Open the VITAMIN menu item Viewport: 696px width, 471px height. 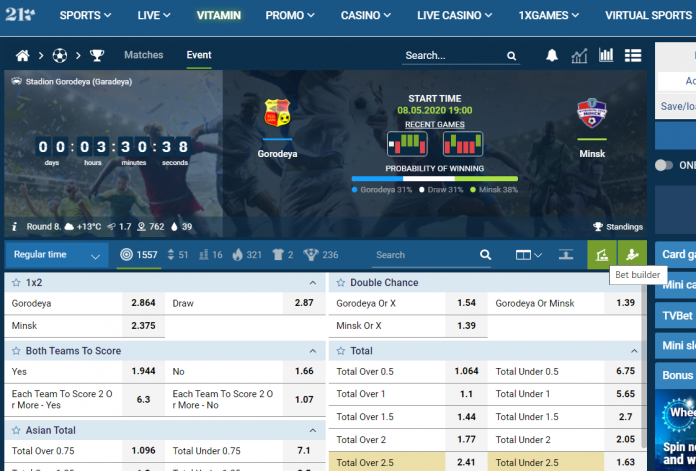pos(218,16)
